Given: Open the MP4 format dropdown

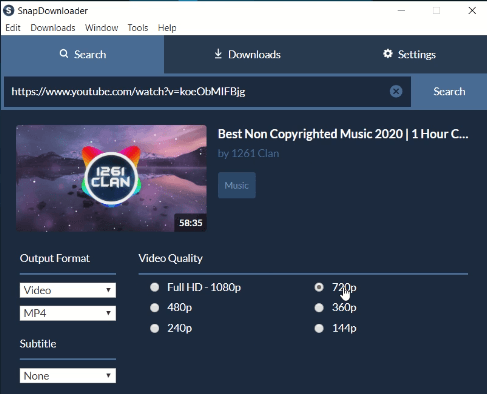Looking at the screenshot, I should pyautogui.click(x=68, y=313).
